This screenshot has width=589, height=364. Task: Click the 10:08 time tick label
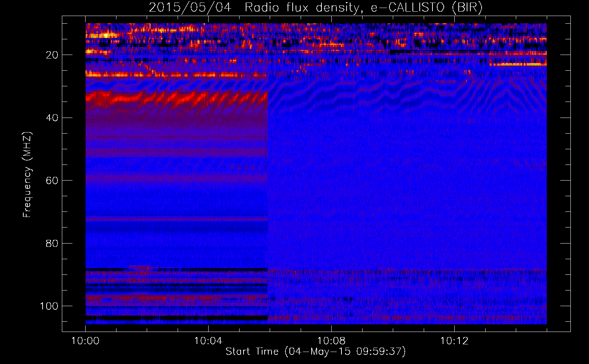(331, 341)
